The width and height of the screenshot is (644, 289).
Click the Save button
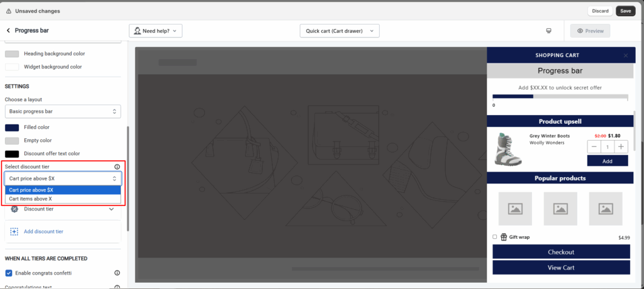point(625,11)
